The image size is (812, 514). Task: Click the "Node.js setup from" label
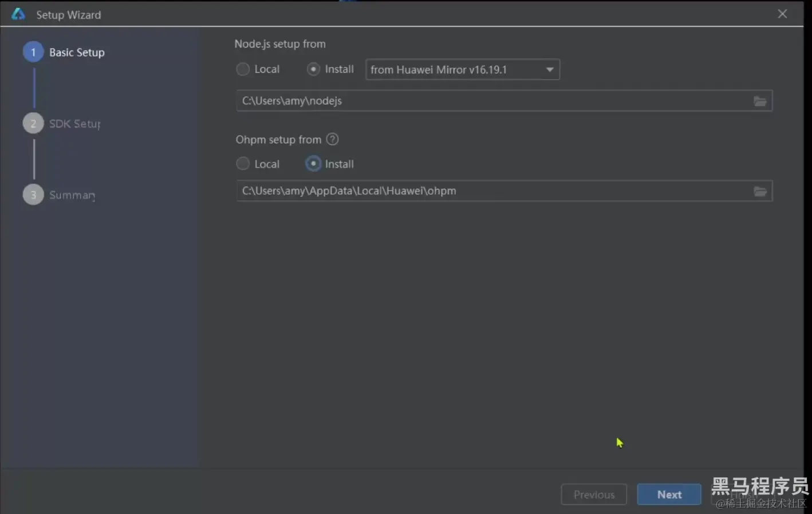point(280,44)
